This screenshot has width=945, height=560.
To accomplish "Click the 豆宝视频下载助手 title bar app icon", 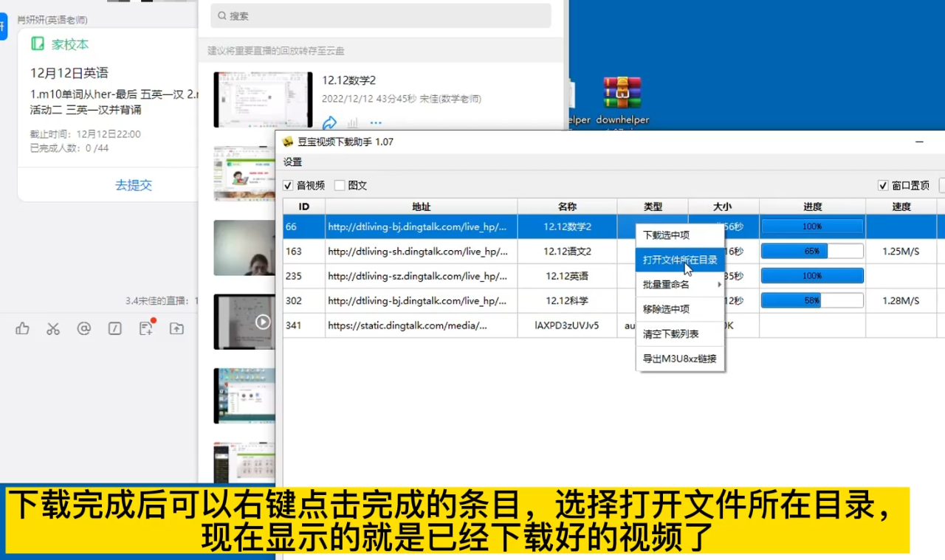I will coord(288,142).
